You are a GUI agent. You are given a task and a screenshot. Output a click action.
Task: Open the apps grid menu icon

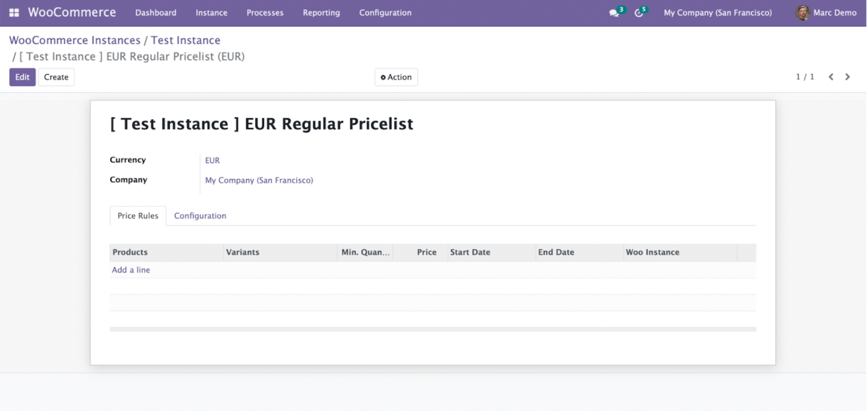click(14, 13)
